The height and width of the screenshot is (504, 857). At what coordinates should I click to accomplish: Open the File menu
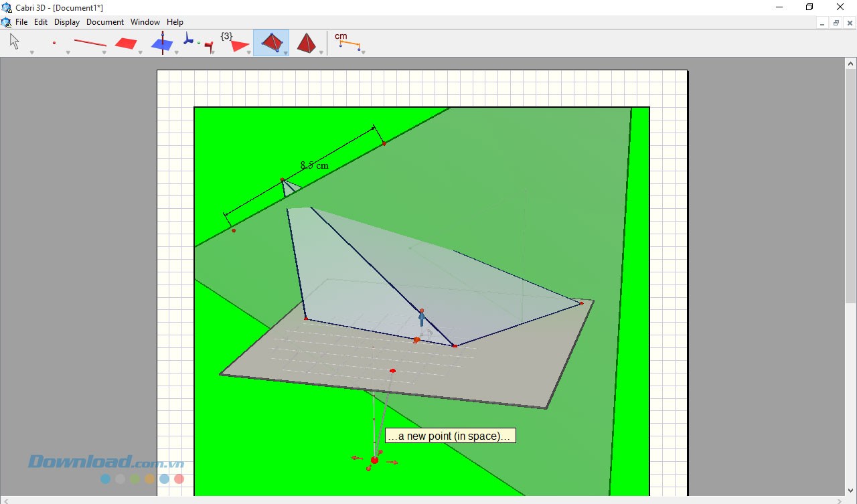pyautogui.click(x=21, y=22)
